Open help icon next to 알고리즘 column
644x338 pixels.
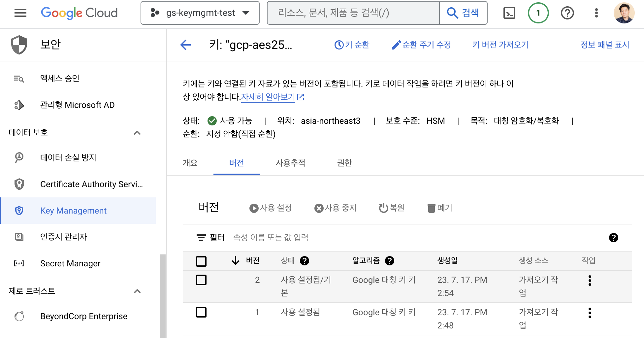[390, 261]
